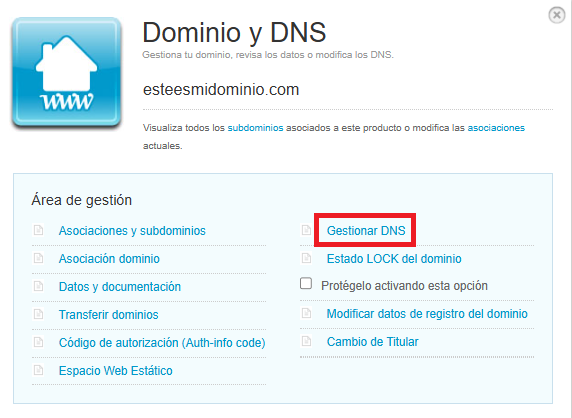572x418 pixels.
Task: Click document icon beside Asociación dominio
Action: click(38, 258)
